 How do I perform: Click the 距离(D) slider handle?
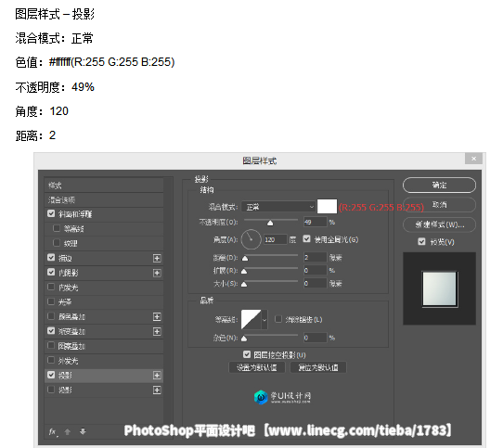[x=245, y=258]
